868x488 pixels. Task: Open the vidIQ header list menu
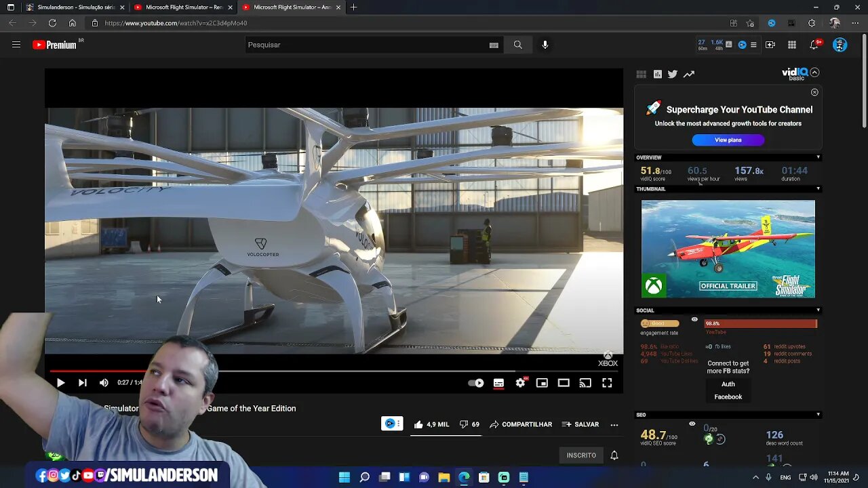(753, 45)
